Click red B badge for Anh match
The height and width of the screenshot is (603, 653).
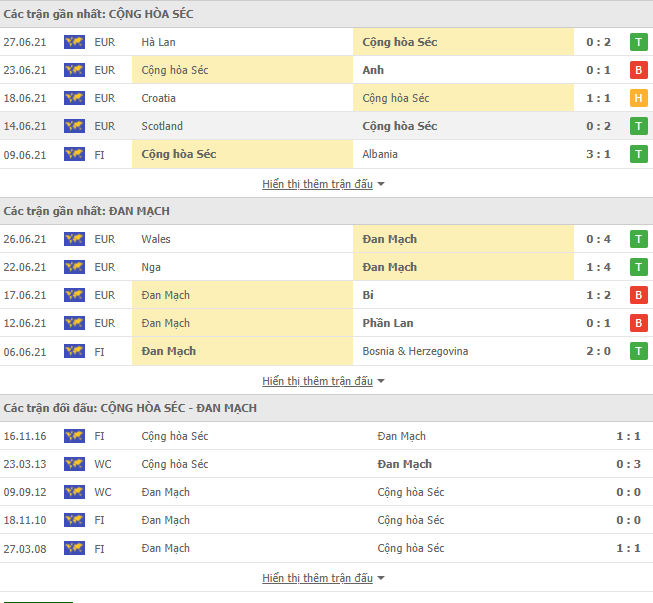tap(637, 70)
